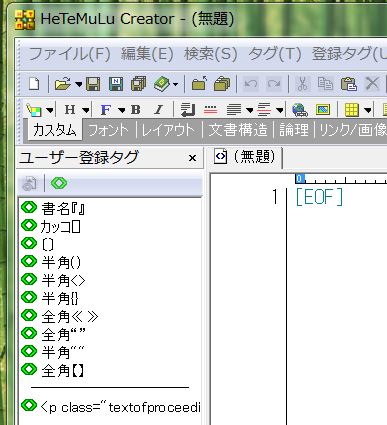387x425 pixels.
Task: Redo the last undone edit
Action: click(x=274, y=84)
